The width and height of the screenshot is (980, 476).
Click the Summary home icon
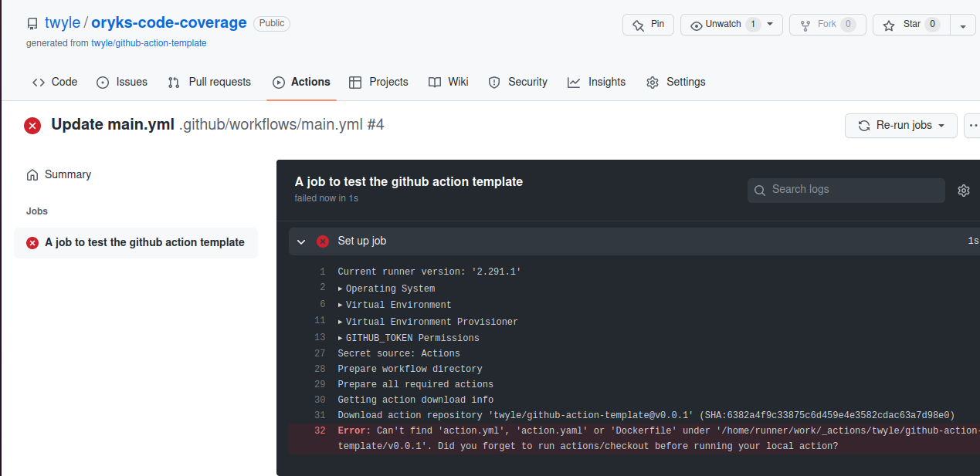(32, 175)
